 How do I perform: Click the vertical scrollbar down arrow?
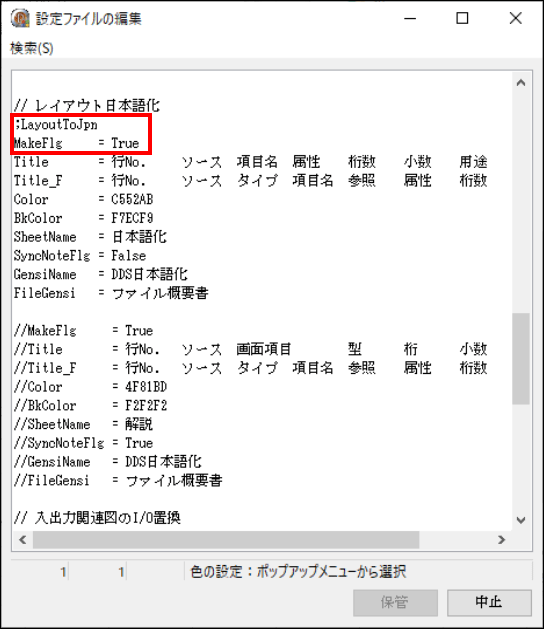tap(521, 520)
